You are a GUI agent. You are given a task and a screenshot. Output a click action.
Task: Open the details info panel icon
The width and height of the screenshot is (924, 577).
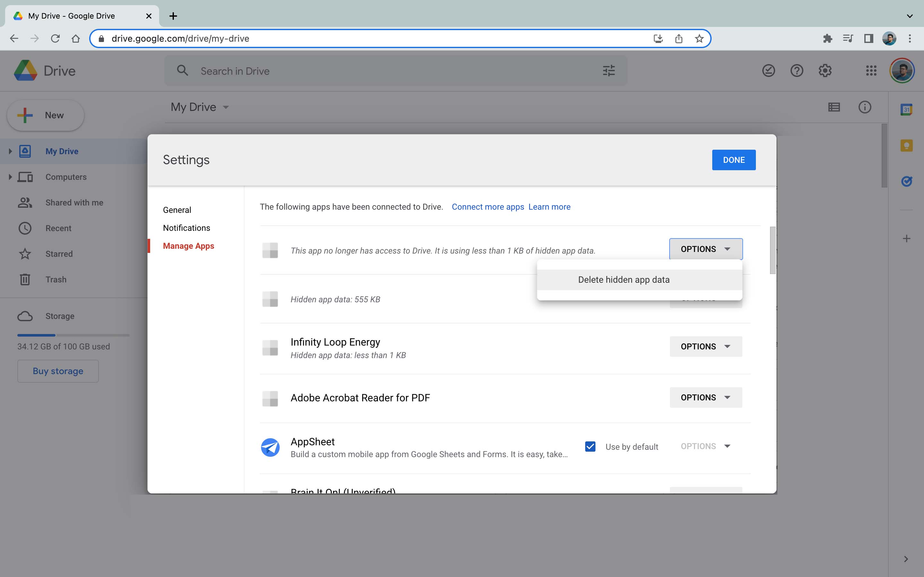click(x=864, y=107)
